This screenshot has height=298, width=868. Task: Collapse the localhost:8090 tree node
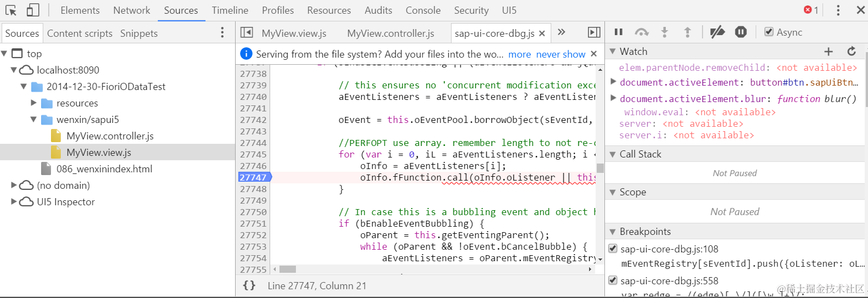pyautogui.click(x=14, y=70)
